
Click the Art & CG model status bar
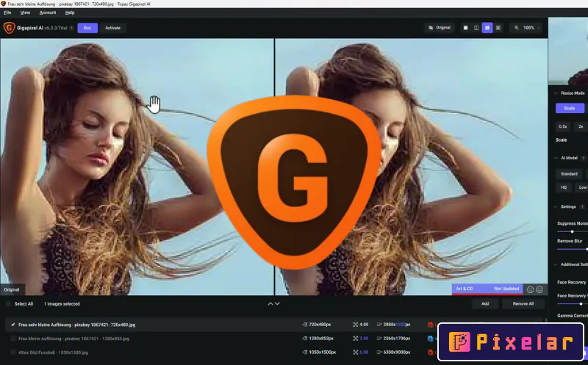[x=487, y=289]
